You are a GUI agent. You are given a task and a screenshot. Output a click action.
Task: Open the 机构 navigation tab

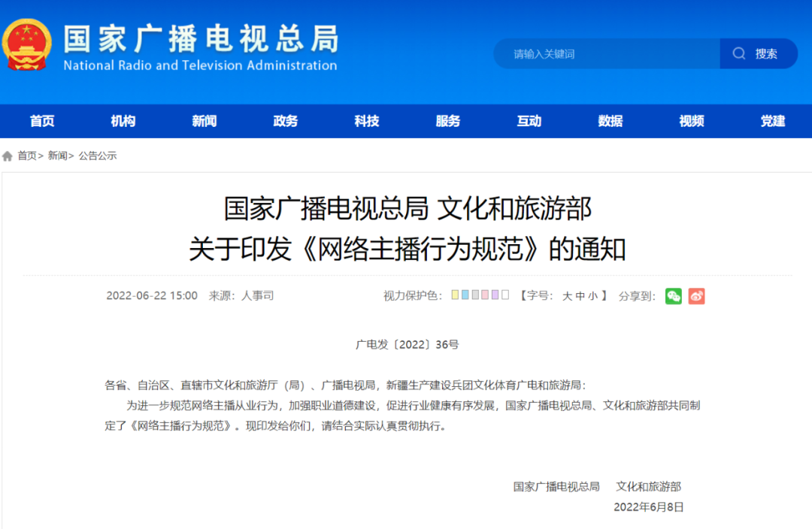pyautogui.click(x=123, y=121)
